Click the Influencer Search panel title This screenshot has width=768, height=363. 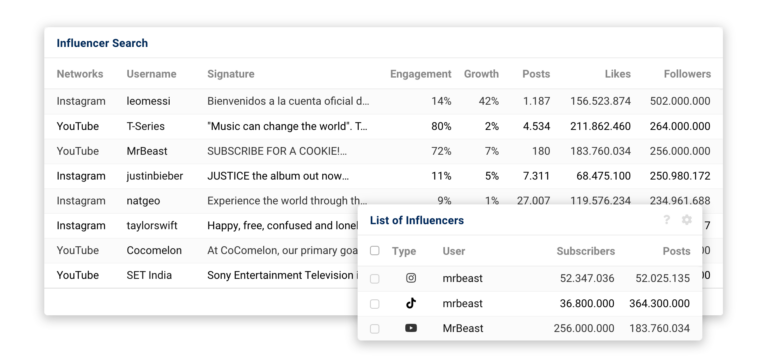[102, 43]
